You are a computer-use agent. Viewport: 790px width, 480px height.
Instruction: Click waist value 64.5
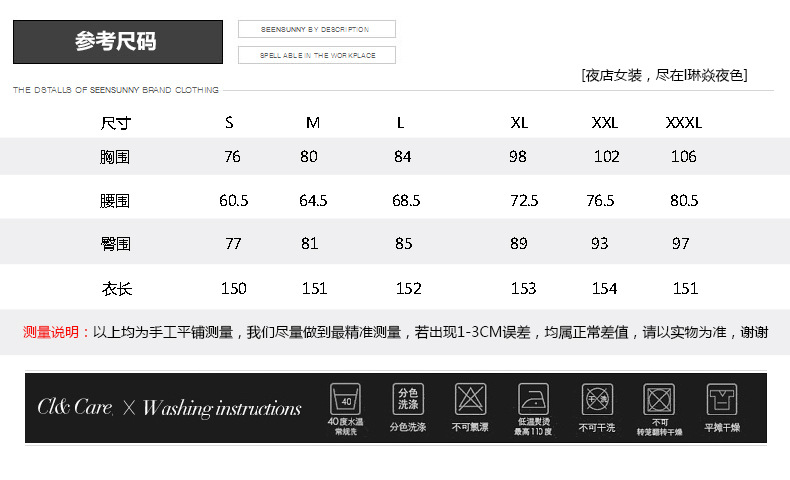pyautogui.click(x=313, y=201)
